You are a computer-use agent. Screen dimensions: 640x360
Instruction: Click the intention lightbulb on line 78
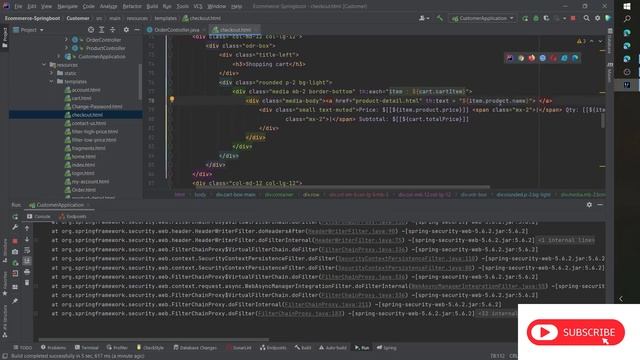coord(172,100)
